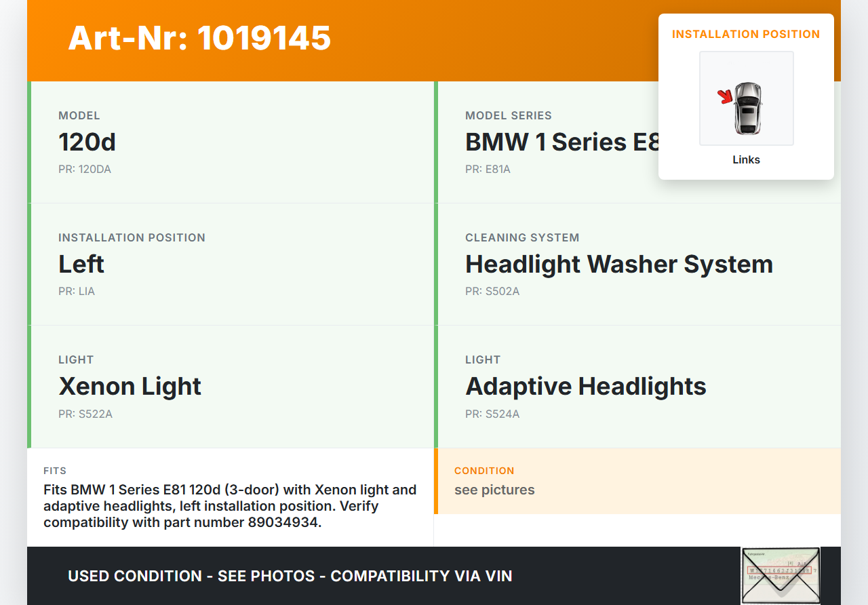Screen dimensions: 868x605
Task: Select the Headlight Washer System value
Action: point(618,264)
